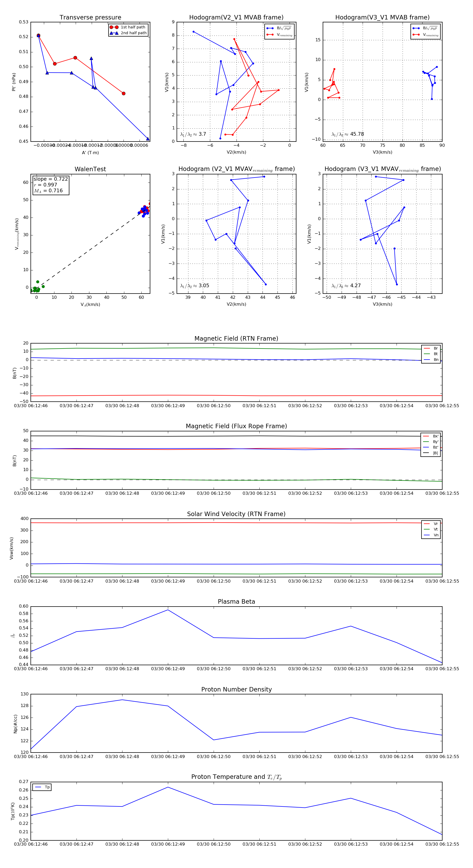Click the Proton Number Density peak at 06:12:48

point(122,700)
